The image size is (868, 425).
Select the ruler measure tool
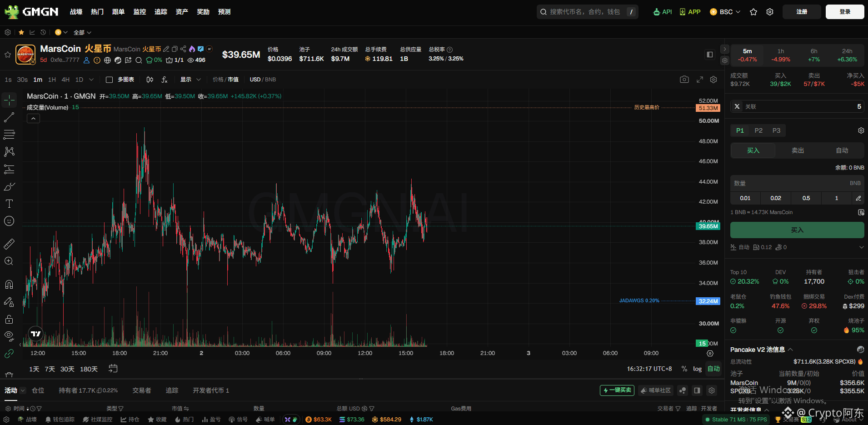(9, 244)
